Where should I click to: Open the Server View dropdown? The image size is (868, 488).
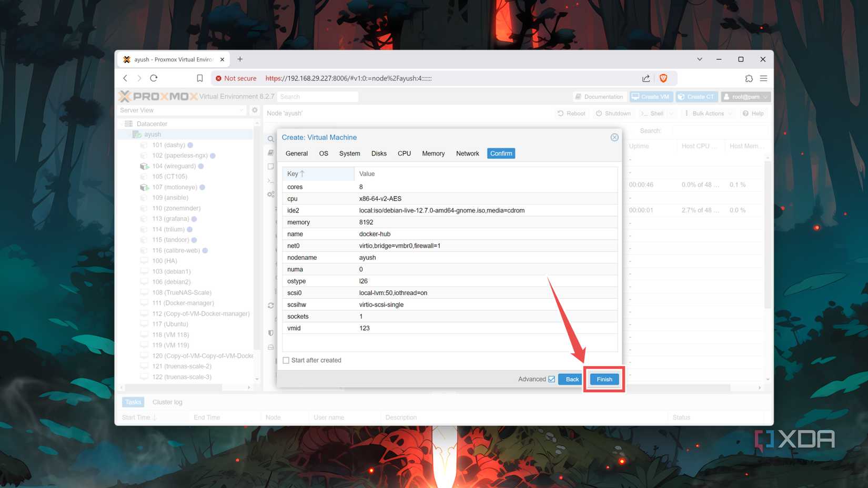(241, 110)
